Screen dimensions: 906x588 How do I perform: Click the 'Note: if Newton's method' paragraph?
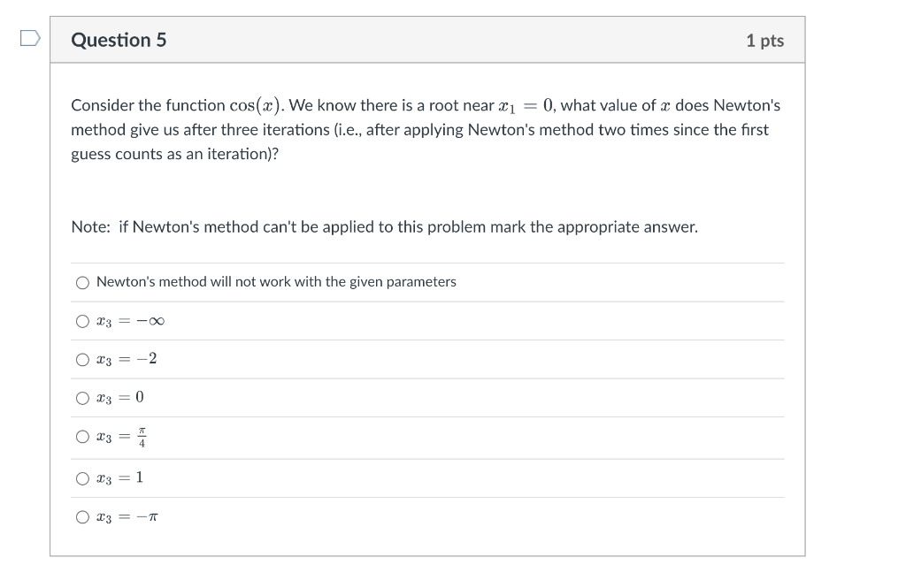pyautogui.click(x=384, y=227)
